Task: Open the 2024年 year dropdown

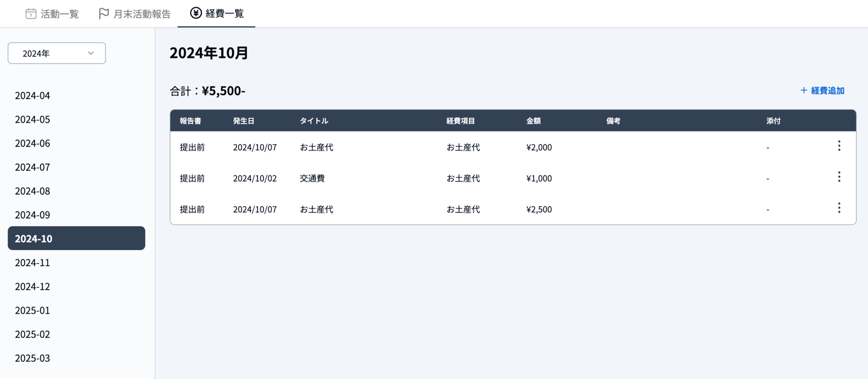Action: point(57,53)
